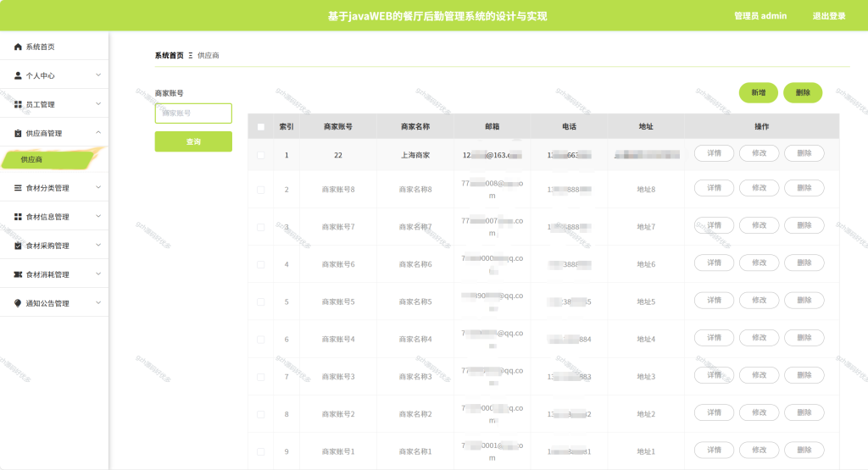Click the 商家账号3 cell

[x=338, y=377]
